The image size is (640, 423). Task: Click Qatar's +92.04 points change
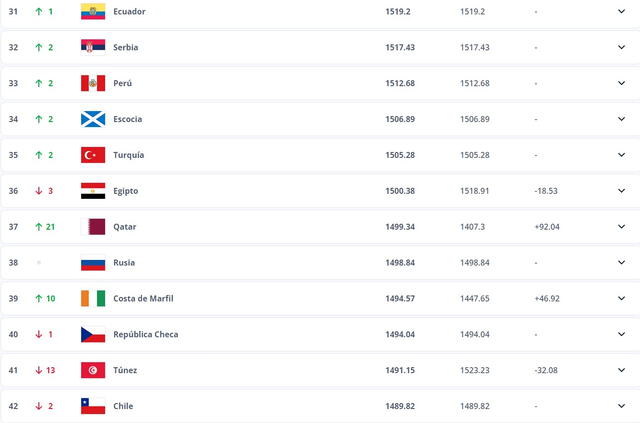click(x=549, y=227)
